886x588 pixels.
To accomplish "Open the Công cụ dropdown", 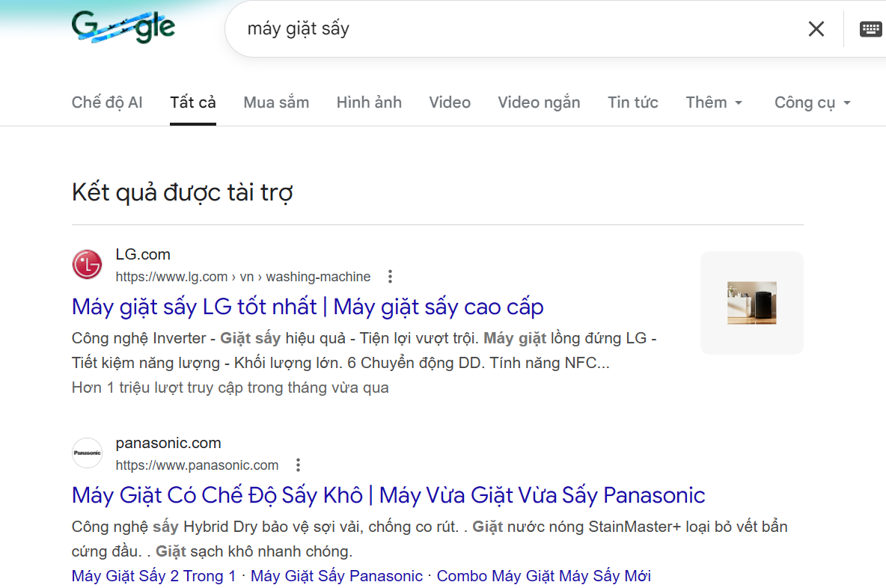I will [811, 102].
